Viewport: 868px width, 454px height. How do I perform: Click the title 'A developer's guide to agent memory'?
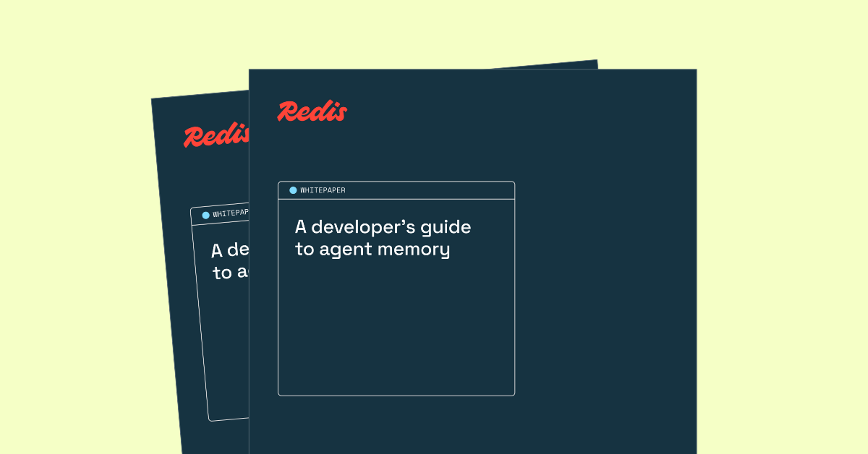tap(382, 237)
